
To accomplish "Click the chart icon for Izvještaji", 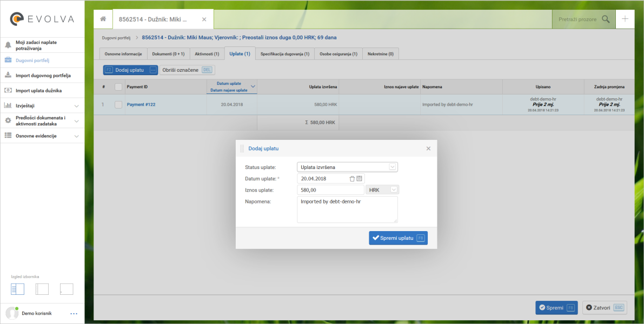I will tap(8, 106).
